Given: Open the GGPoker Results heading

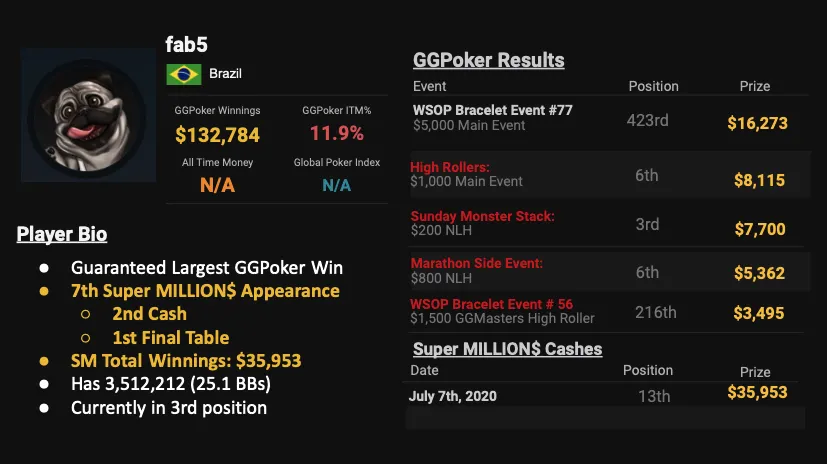Looking at the screenshot, I should point(489,60).
